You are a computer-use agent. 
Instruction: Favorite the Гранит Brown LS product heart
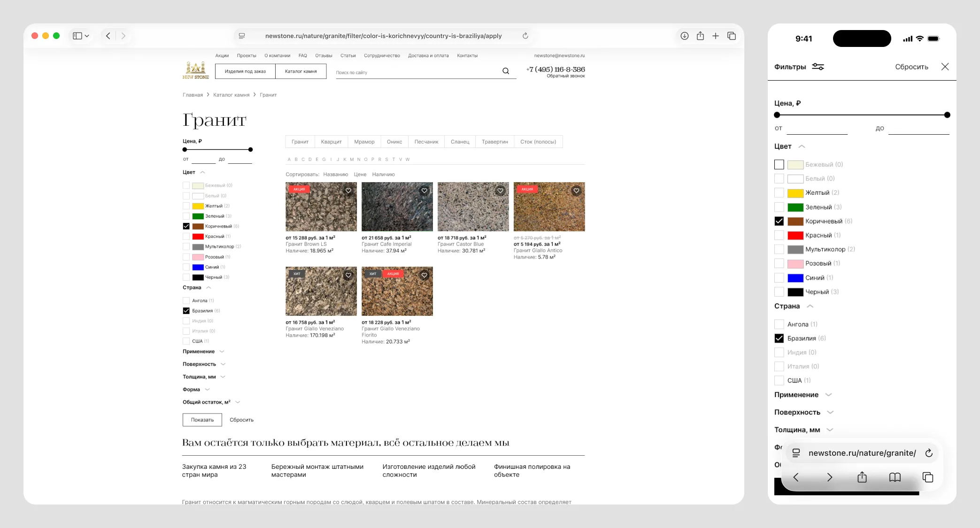click(x=348, y=191)
